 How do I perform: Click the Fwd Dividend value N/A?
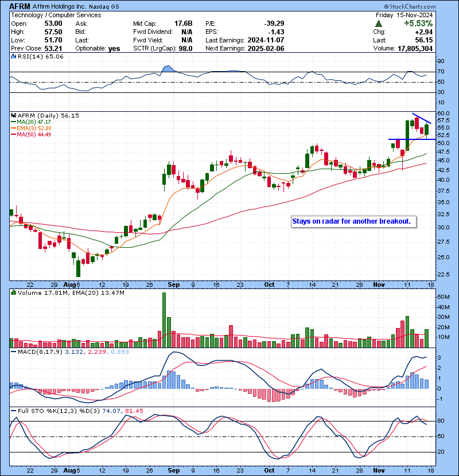coord(187,32)
